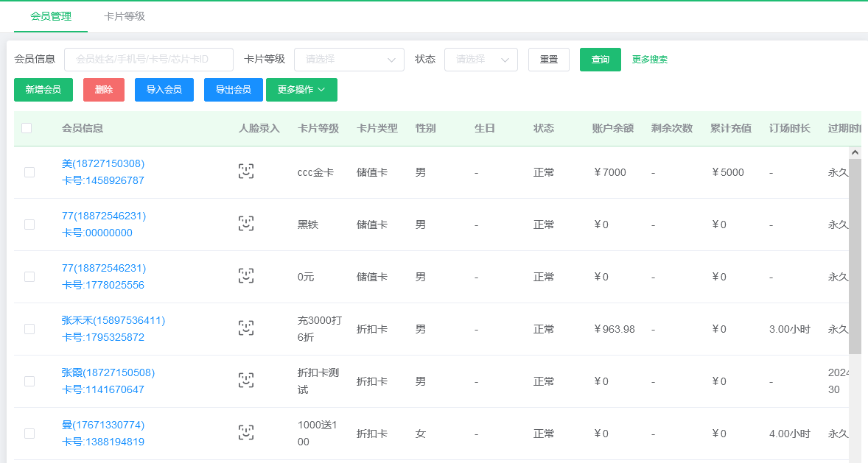The height and width of the screenshot is (463, 868).
Task: Click the scrollbar up arrow
Action: pyautogui.click(x=855, y=152)
